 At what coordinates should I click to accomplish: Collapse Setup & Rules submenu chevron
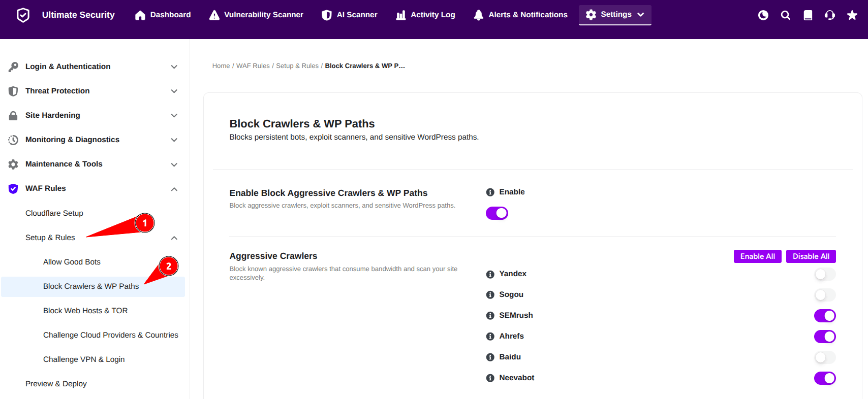click(174, 238)
